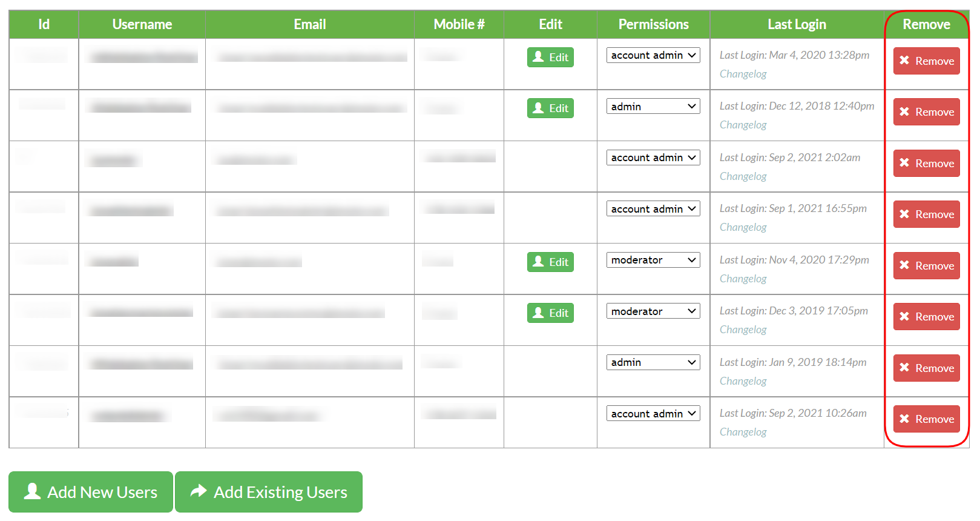Open Changelog under Nov 4, 2020 login
This screenshot has height=521, width=980.
tap(743, 279)
